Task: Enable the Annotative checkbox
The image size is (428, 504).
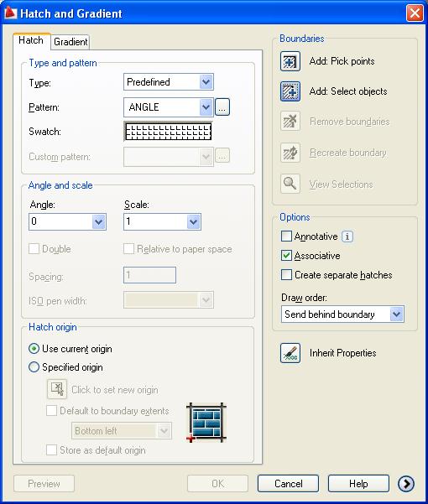Action: click(286, 236)
